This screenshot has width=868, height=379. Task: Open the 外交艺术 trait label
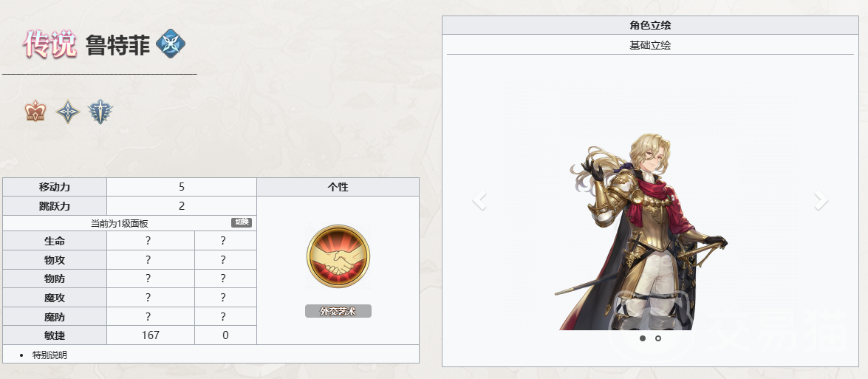click(x=338, y=311)
